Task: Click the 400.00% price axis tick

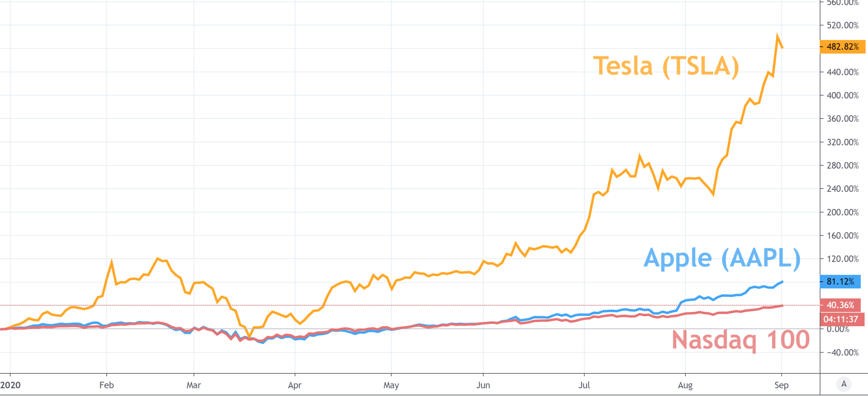Action: [x=843, y=96]
